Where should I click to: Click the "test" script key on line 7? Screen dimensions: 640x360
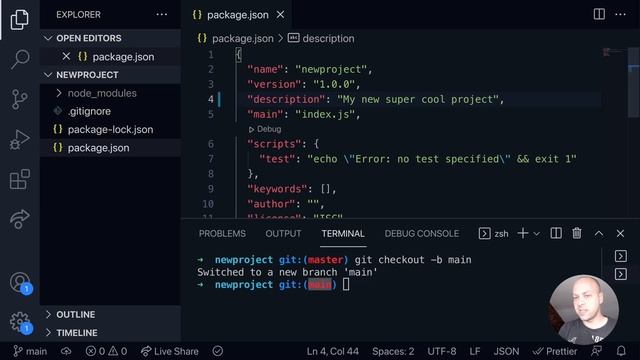(x=277, y=159)
